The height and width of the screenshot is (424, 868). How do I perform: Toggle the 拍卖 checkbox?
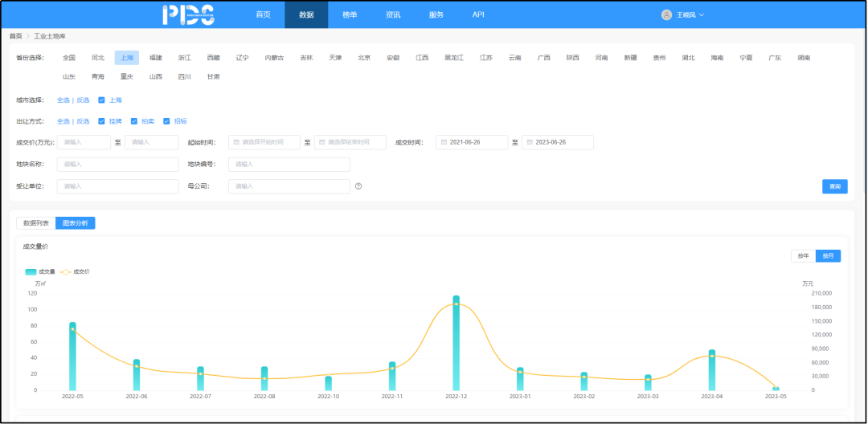(x=134, y=121)
